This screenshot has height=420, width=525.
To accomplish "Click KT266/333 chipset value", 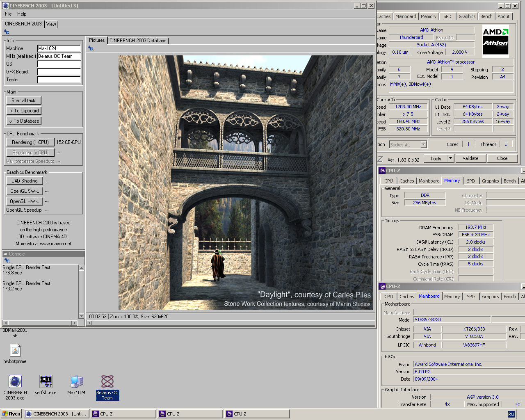I will (x=474, y=329).
